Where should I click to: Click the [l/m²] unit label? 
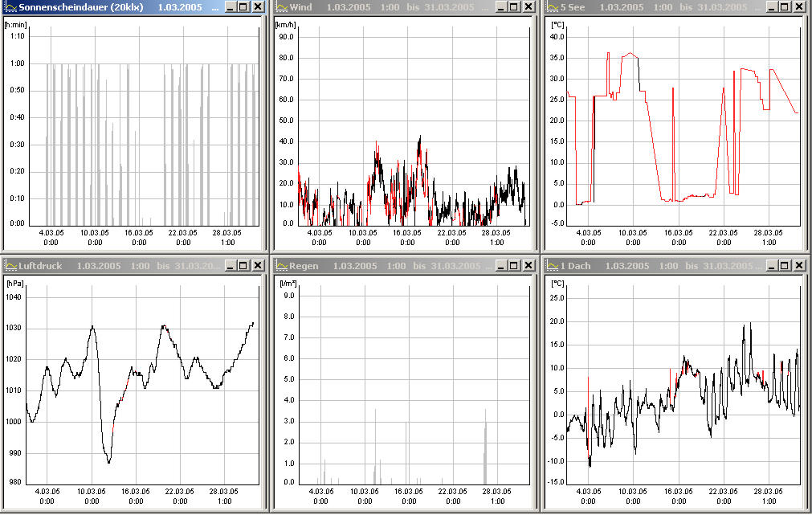[x=288, y=284]
